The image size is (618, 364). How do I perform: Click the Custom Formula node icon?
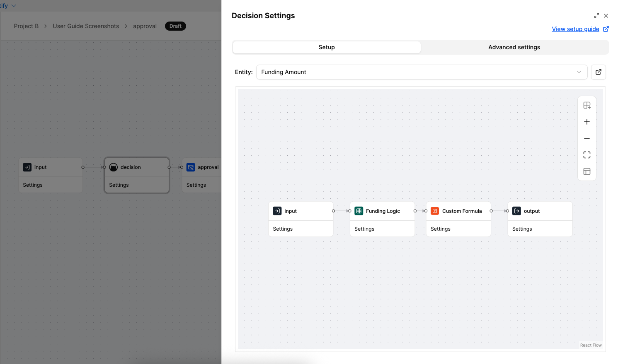coord(435,211)
